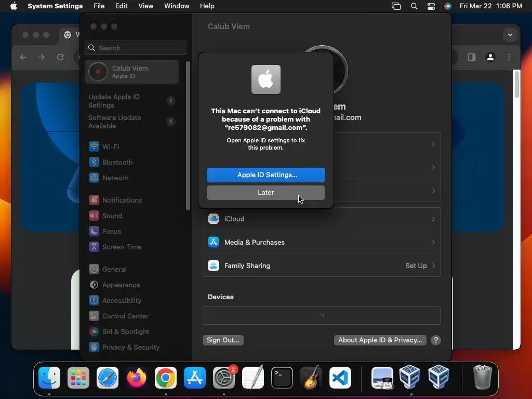Open Bluetooth settings in sidebar
Image resolution: width=532 pixels, height=399 pixels.
(x=132, y=162)
